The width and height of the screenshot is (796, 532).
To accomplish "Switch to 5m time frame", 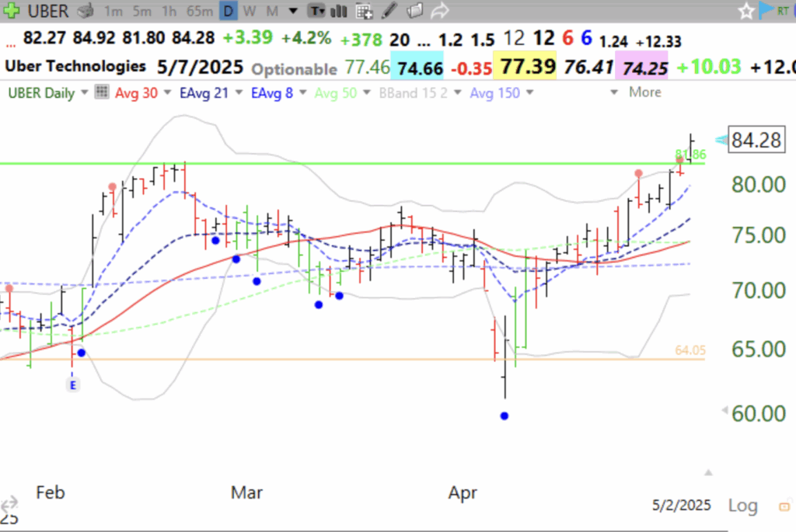I will pyautogui.click(x=141, y=11).
